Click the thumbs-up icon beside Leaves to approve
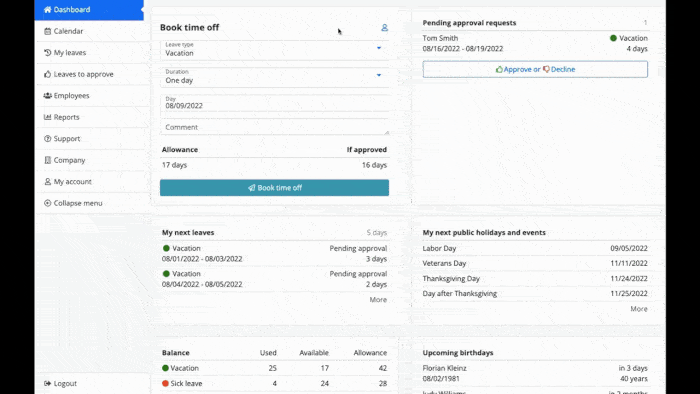This screenshot has height=394, width=700. point(47,74)
